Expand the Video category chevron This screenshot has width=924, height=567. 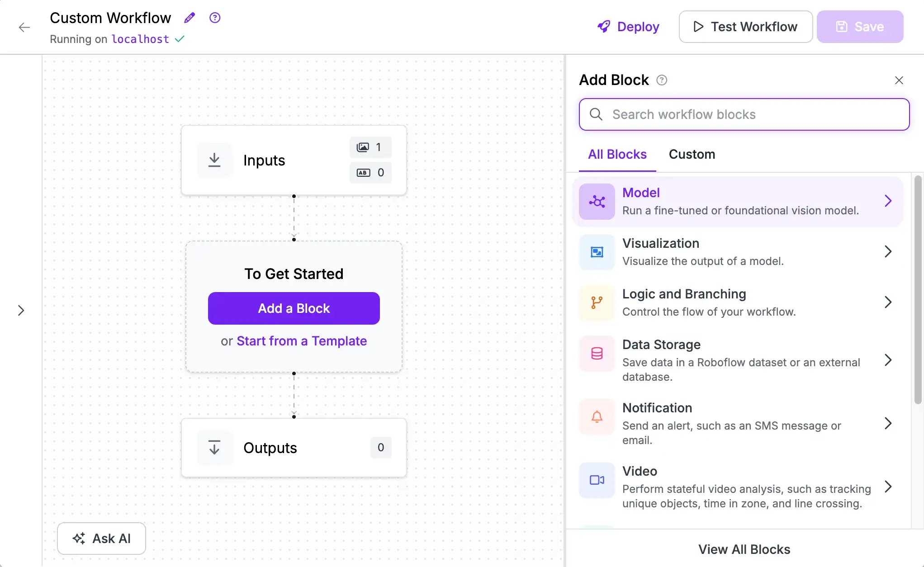click(x=888, y=487)
